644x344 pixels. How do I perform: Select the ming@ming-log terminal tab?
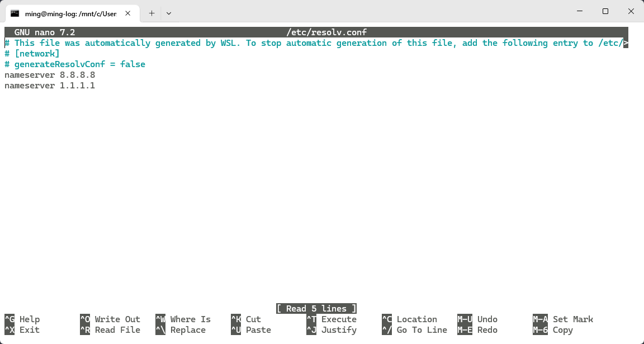(x=70, y=13)
